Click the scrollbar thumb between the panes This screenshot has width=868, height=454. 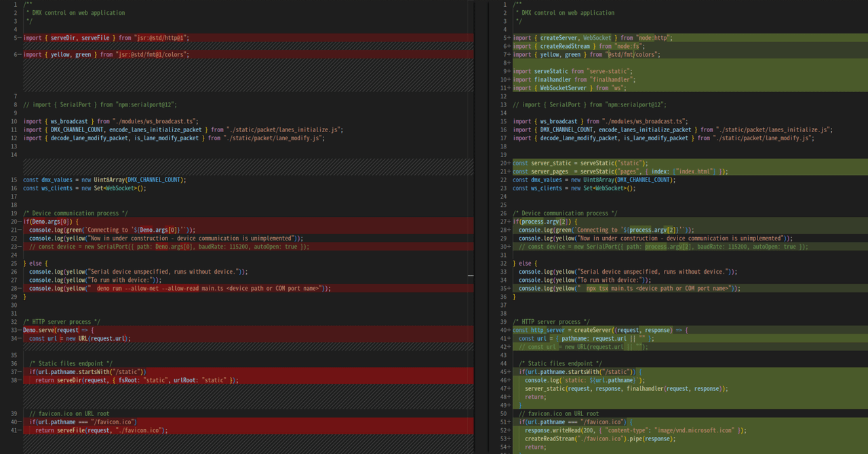[x=471, y=274]
